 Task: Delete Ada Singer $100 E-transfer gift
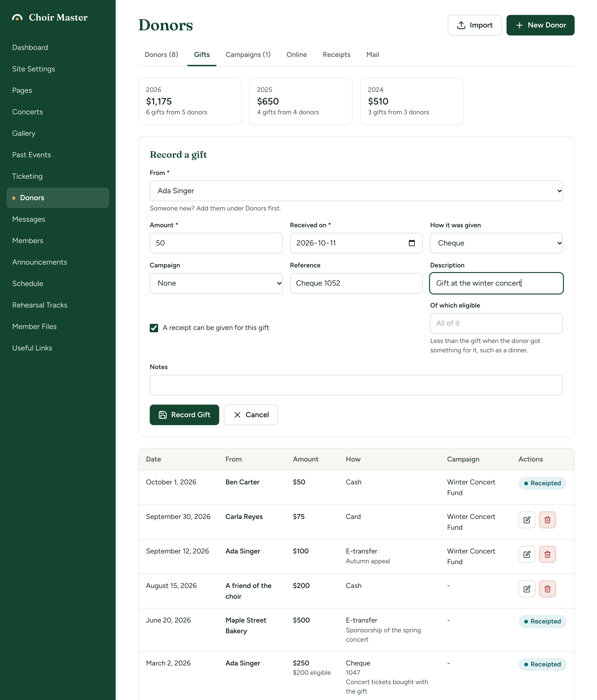click(547, 554)
